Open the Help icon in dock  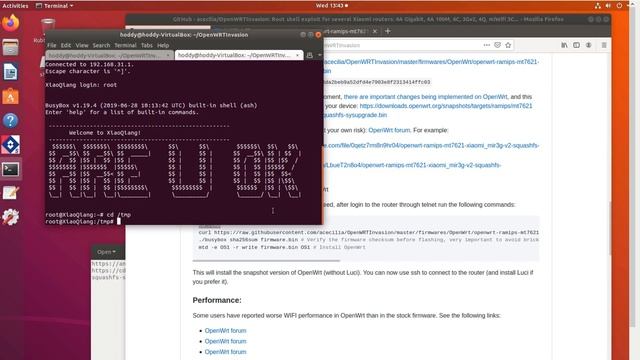click(11, 120)
